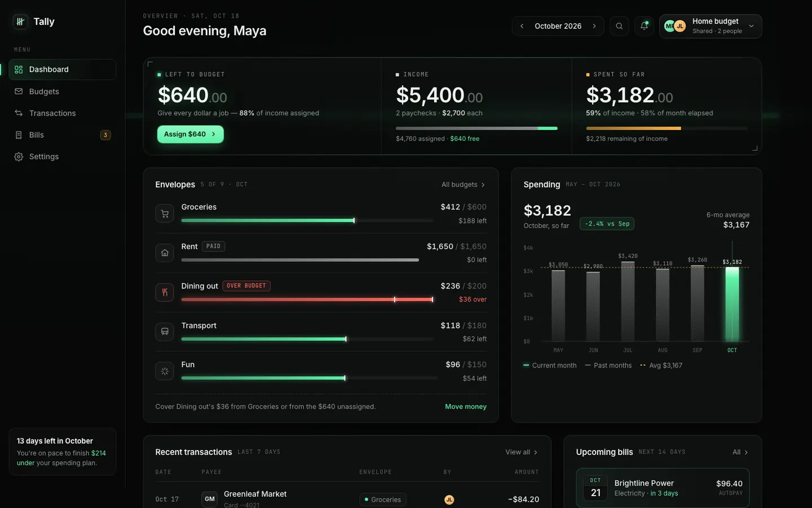Click the PAID badge on Rent
This screenshot has width=812, height=508.
pos(214,246)
